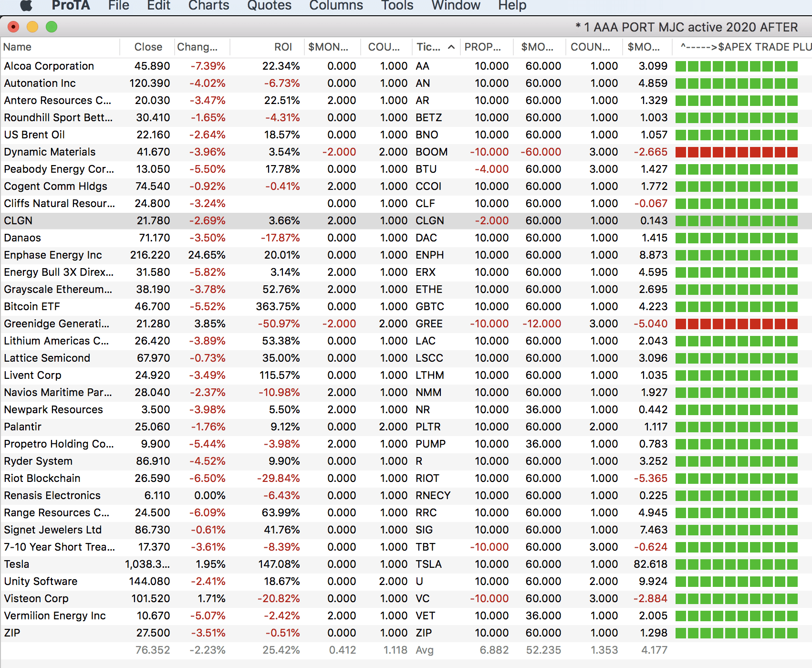
Task: Select the US Brent Oil row
Action: [406, 135]
